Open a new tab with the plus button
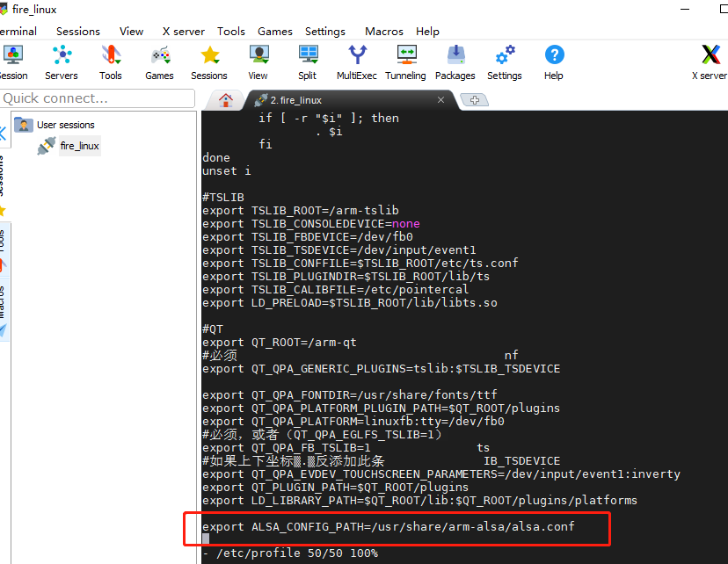The width and height of the screenshot is (728, 564). point(474,99)
